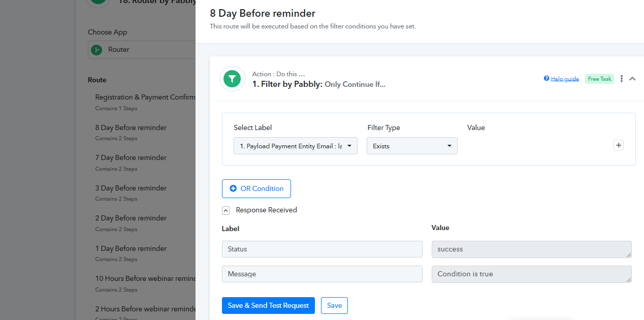Click the Status label field
This screenshot has height=320, width=644.
pyautogui.click(x=322, y=249)
